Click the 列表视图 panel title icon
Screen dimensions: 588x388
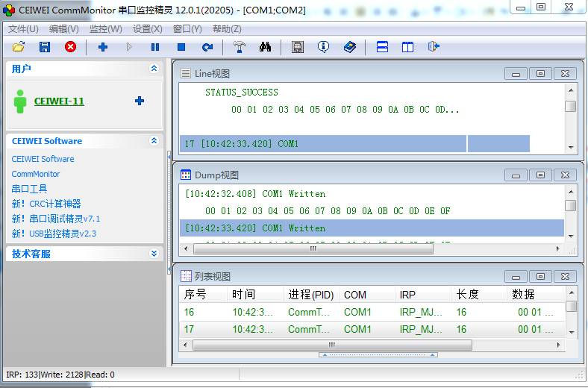pos(186,276)
